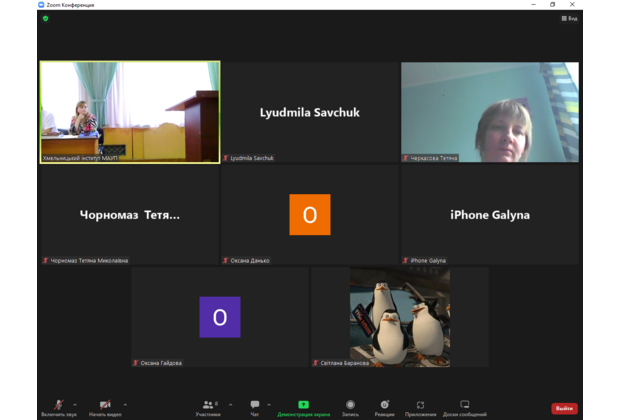
Task: Click the green encryption shield icon
Action: [x=45, y=18]
